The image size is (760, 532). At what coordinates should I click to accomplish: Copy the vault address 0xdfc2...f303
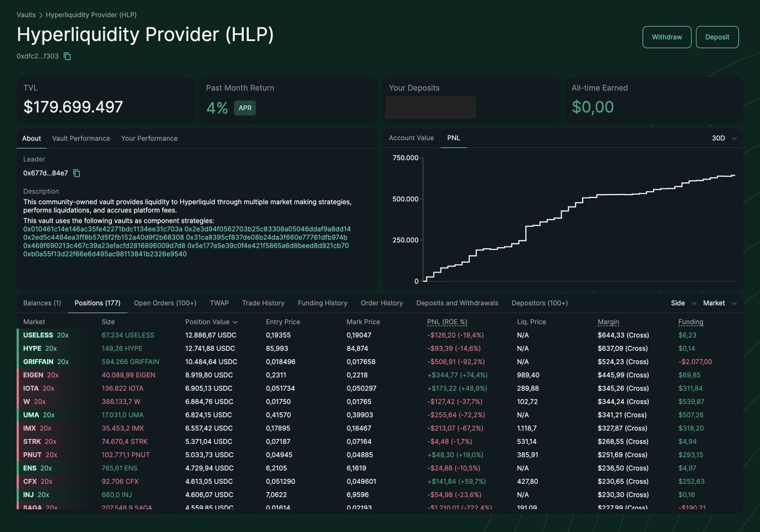[67, 56]
